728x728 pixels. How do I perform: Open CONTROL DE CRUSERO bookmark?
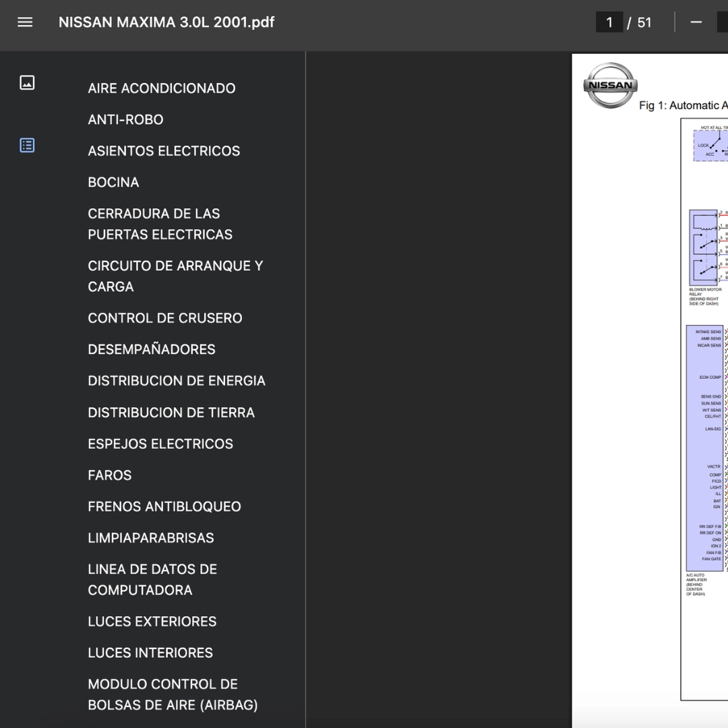(165, 318)
